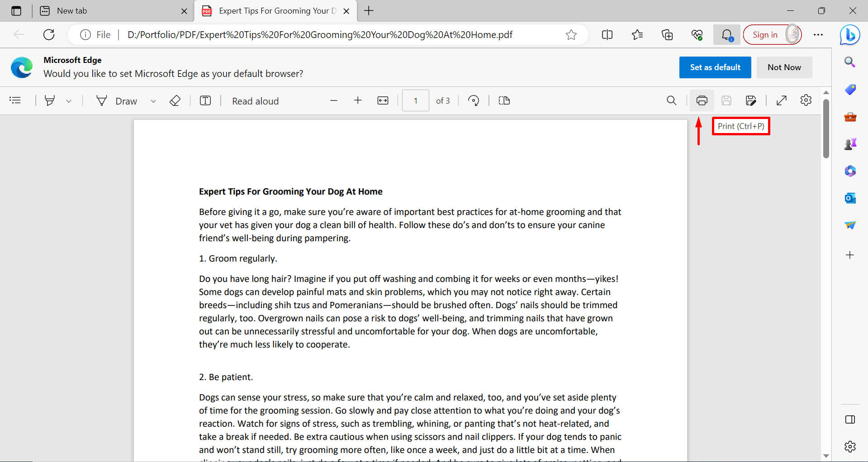The image size is (868, 462).
Task: Select the Erase tool
Action: pyautogui.click(x=175, y=100)
